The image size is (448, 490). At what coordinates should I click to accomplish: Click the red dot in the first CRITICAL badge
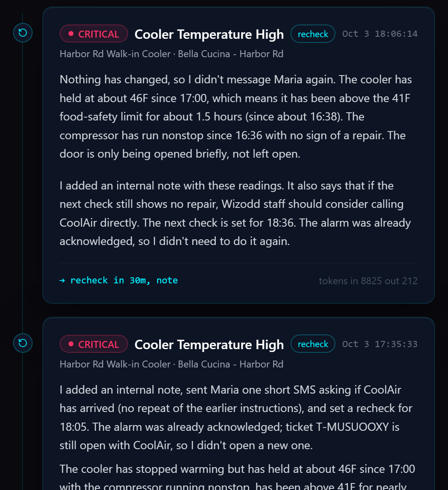coord(71,33)
